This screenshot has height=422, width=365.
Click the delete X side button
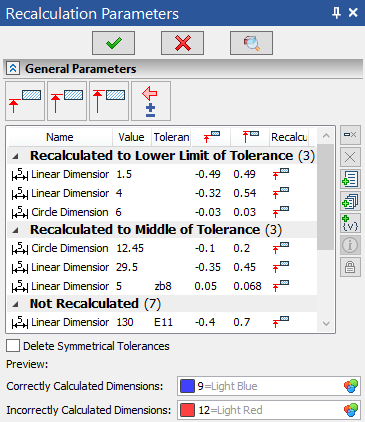[350, 157]
